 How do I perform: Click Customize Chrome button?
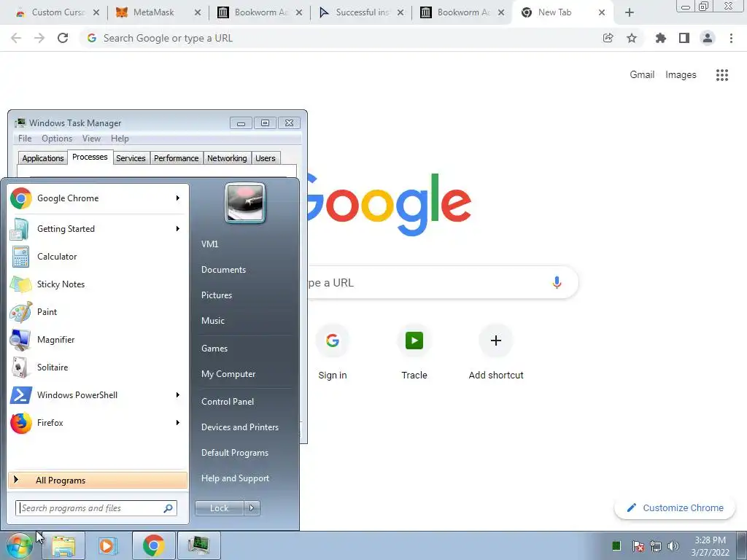pos(675,507)
